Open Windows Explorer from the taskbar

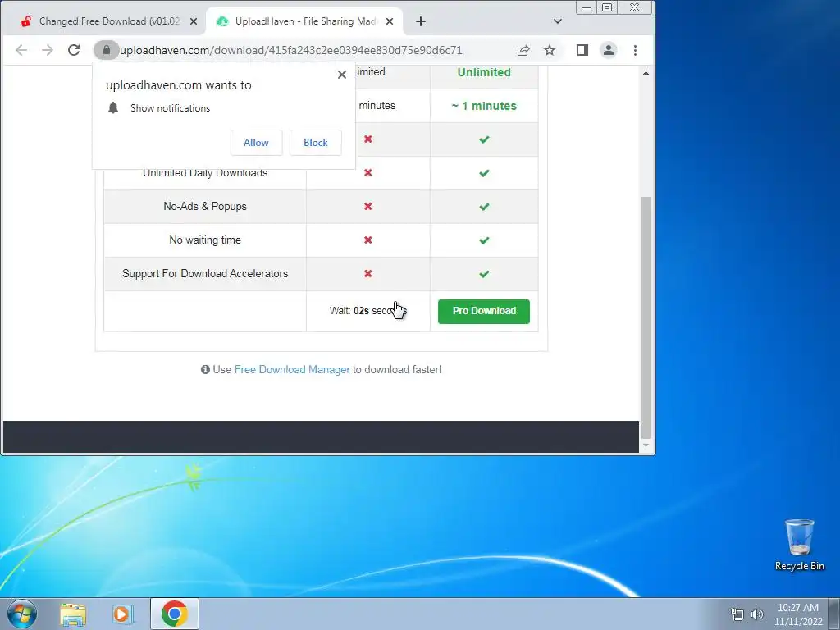pyautogui.click(x=73, y=614)
